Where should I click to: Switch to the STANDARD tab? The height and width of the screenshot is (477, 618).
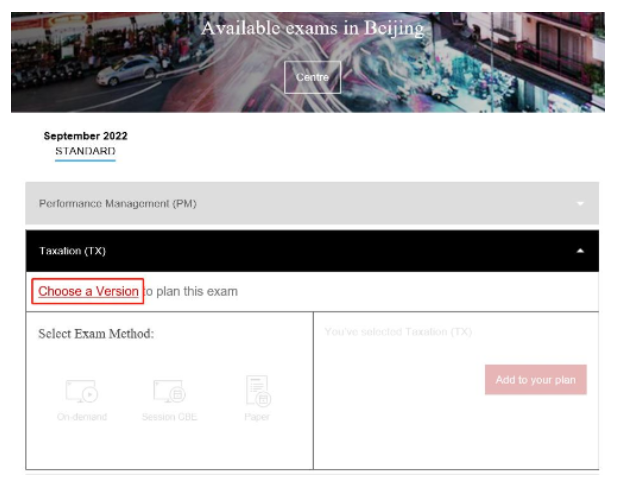(85, 151)
